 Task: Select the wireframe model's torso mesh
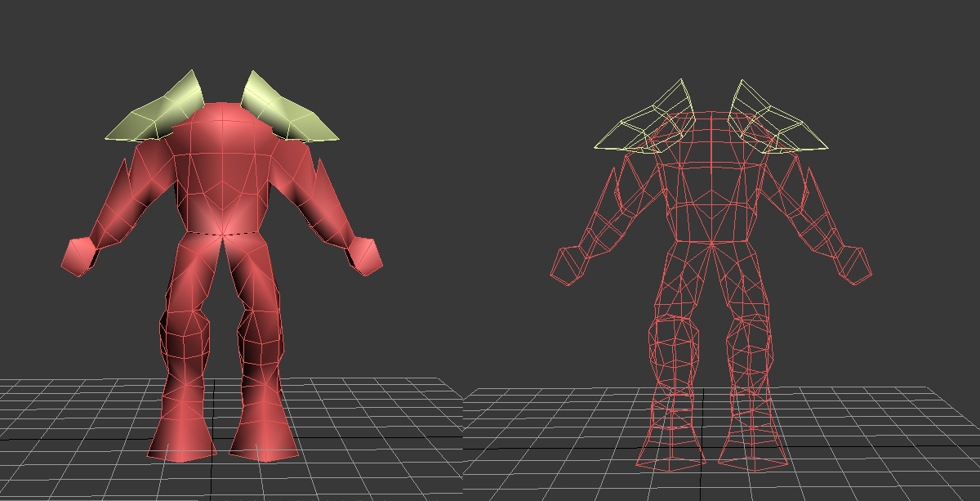(x=711, y=176)
